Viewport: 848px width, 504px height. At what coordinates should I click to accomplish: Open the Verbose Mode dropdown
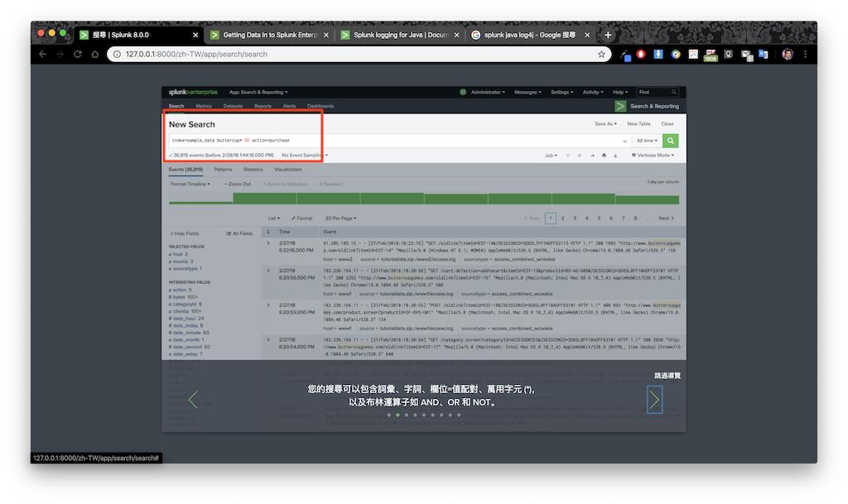coord(653,156)
